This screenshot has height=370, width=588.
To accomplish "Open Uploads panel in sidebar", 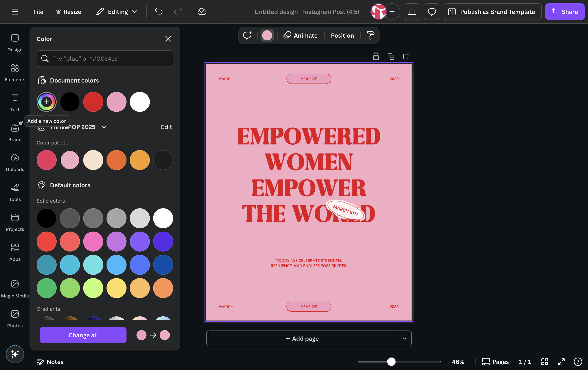I will click(x=15, y=162).
